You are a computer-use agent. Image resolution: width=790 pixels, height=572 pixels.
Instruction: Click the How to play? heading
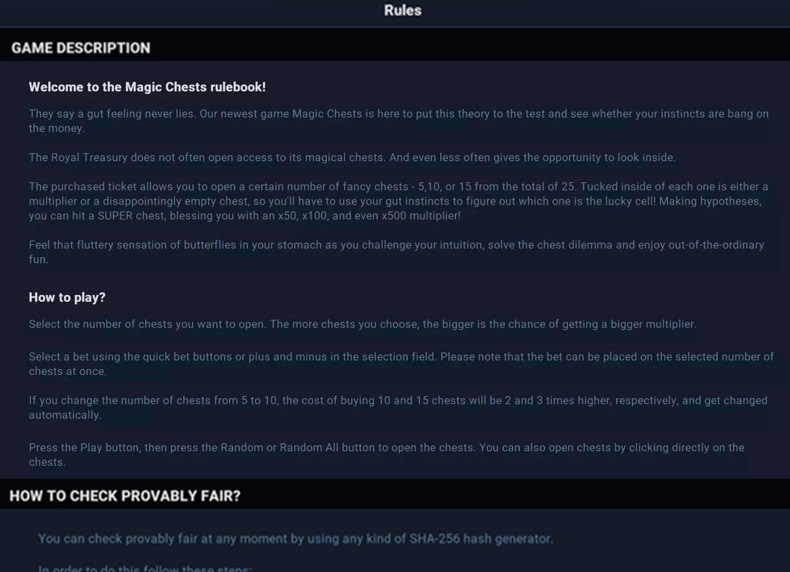67,297
